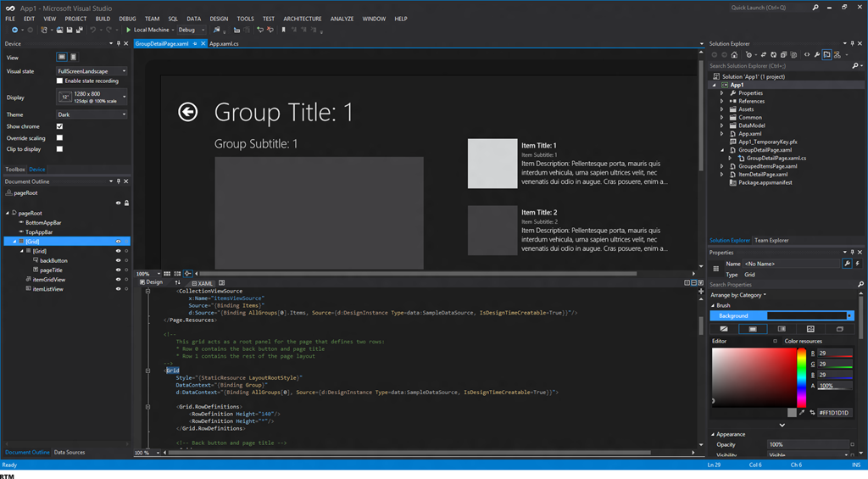Enable state recording checkbox
Screen dimensions: 868x479
click(59, 81)
